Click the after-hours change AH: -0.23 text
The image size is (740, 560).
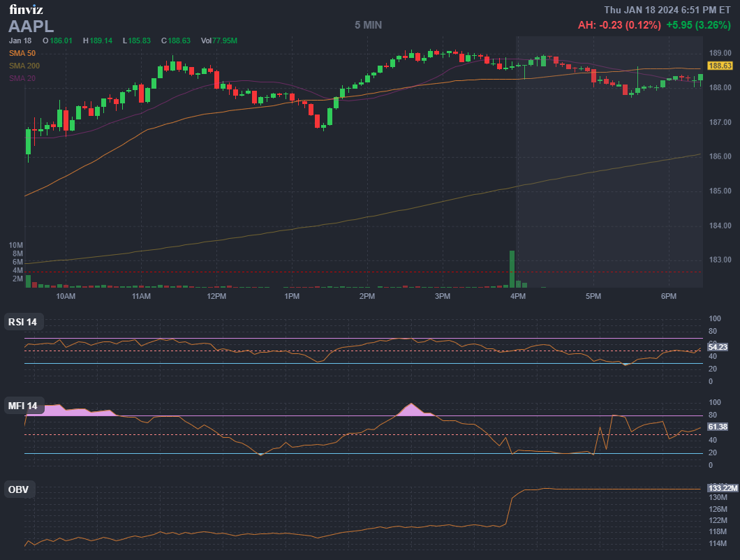click(619, 25)
